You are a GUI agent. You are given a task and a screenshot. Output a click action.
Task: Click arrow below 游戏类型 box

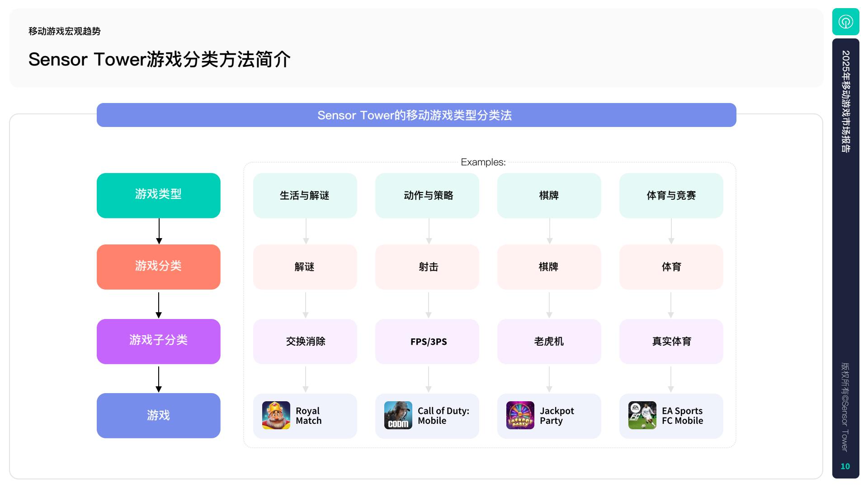pos(159,231)
